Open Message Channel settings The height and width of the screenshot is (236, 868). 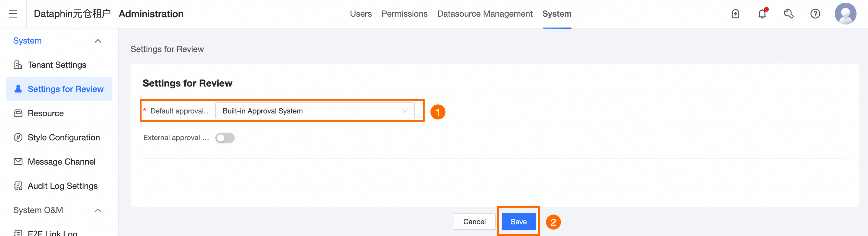point(61,162)
